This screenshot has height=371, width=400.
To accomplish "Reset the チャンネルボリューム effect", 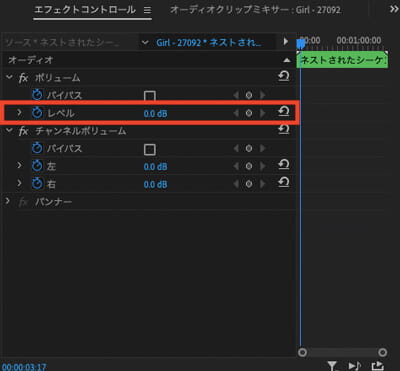I will click(x=284, y=129).
